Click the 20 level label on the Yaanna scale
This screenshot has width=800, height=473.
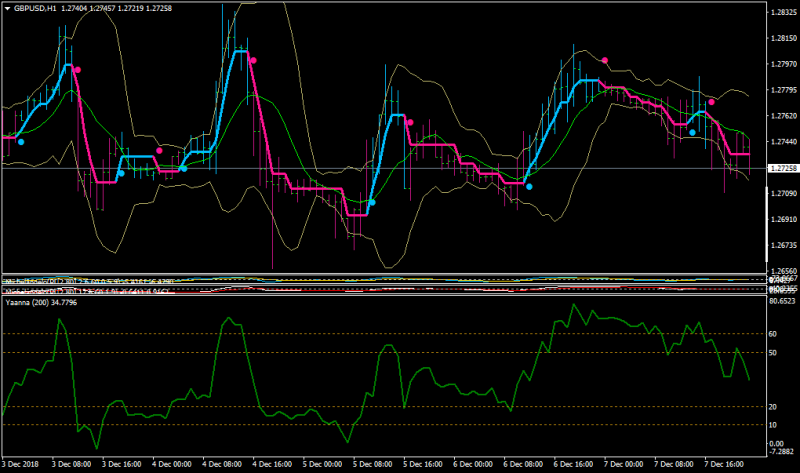(x=773, y=407)
